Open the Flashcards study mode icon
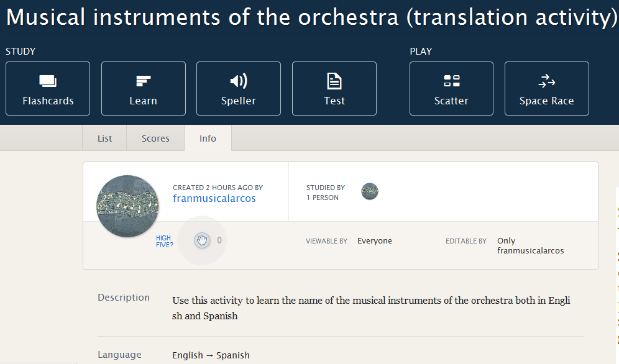Viewport: 619px width, 364px height. click(48, 81)
